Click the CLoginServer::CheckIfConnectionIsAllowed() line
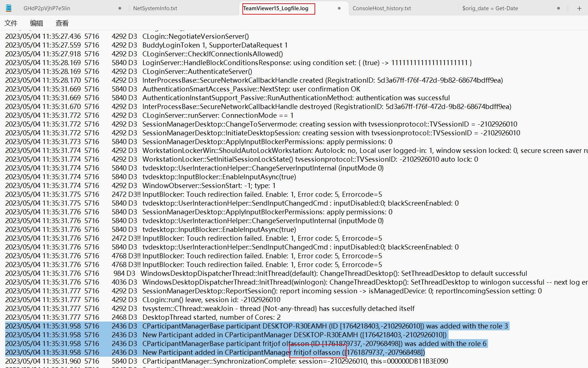Viewport: 588px width, 368px height. (144, 54)
